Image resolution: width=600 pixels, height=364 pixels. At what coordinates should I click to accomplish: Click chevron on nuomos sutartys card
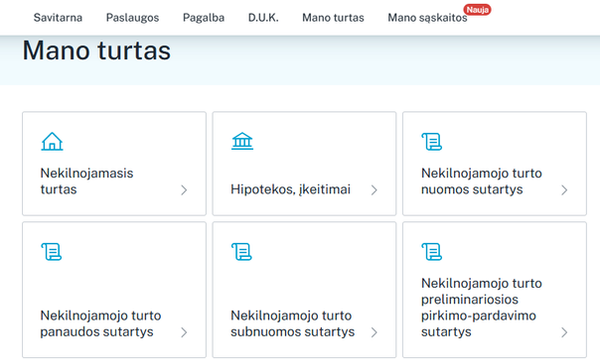click(x=564, y=190)
